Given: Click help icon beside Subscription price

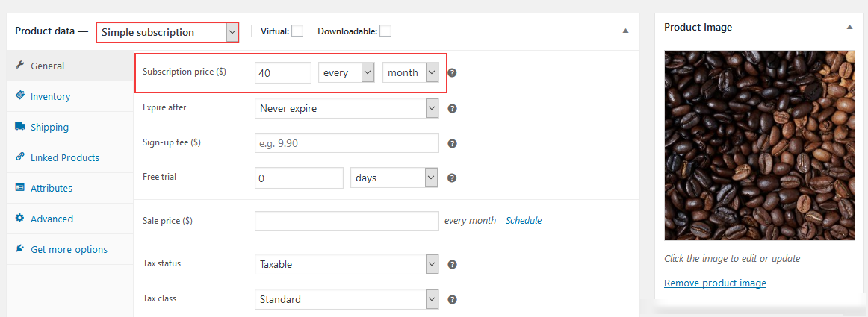Looking at the screenshot, I should tap(452, 72).
